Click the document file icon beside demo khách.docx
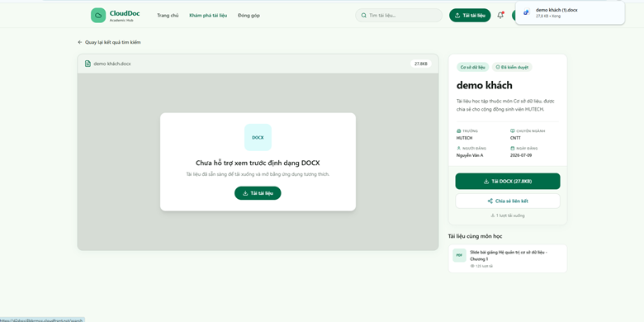Image resolution: width=644 pixels, height=322 pixels. (x=88, y=64)
